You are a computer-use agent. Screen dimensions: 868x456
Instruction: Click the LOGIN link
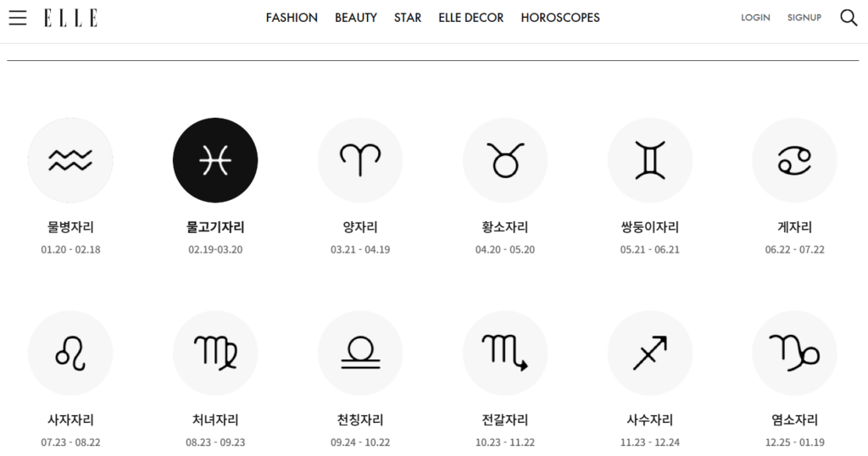[x=755, y=18]
